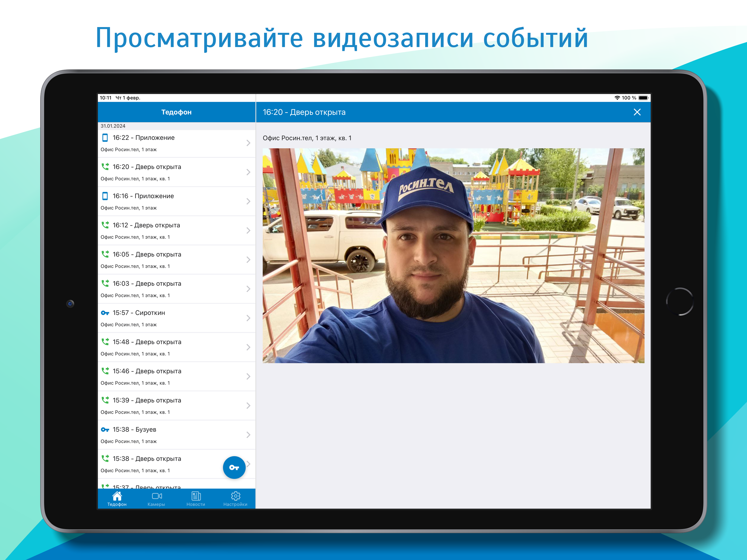Expand chevron of 16:05 Дверь открыта row
Viewport: 747px width, 560px height.
(248, 260)
